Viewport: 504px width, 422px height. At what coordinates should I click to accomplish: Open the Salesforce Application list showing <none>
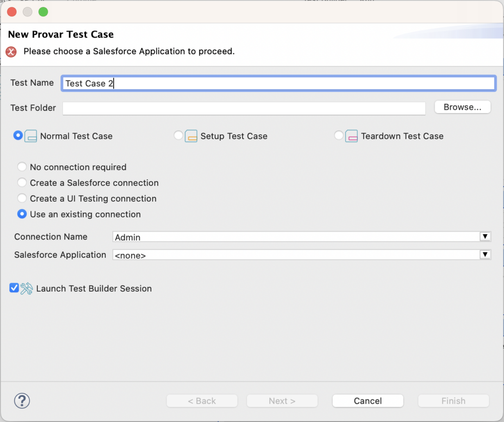tap(485, 255)
